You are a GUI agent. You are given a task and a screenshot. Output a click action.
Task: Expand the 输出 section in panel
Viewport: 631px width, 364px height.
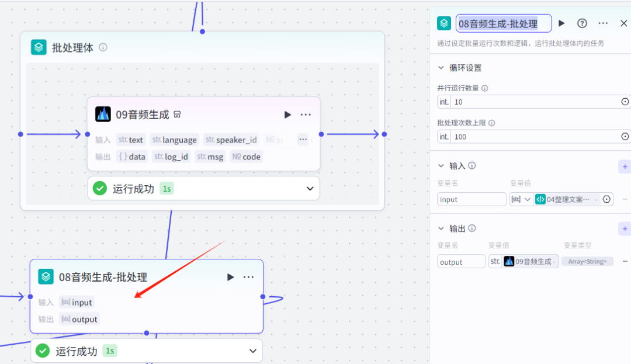pyautogui.click(x=442, y=228)
